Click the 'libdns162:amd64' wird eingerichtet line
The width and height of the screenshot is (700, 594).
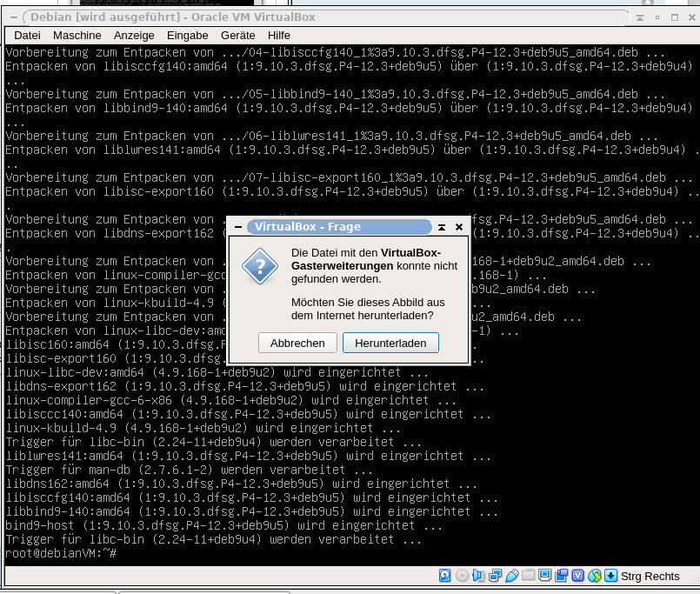[241, 484]
